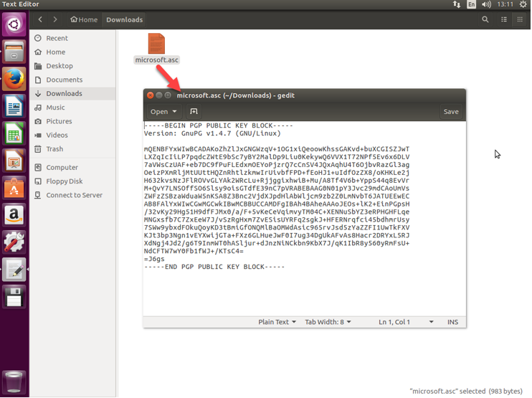532x398 pixels.
Task: Open Ubuntu Software Center in dock
Action: [14, 188]
